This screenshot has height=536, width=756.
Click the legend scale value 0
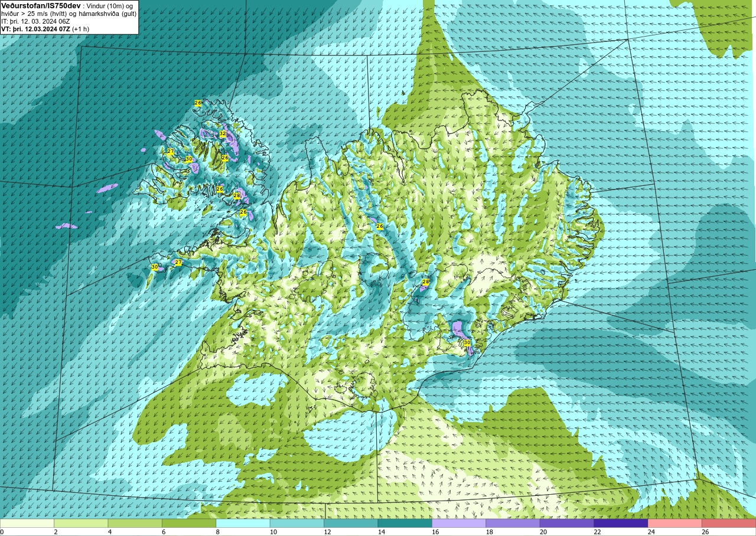[x=2, y=532]
